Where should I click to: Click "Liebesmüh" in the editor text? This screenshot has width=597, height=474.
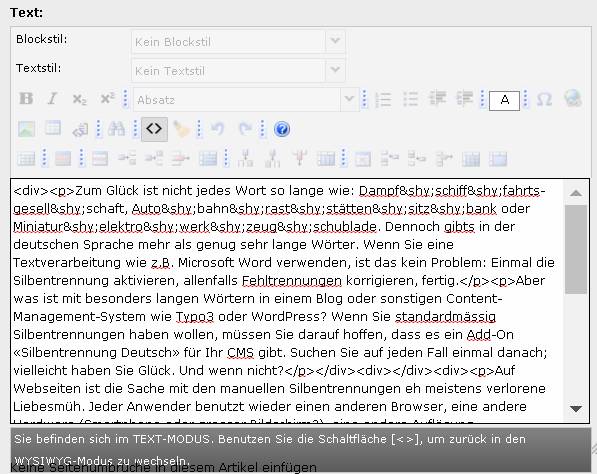48,407
